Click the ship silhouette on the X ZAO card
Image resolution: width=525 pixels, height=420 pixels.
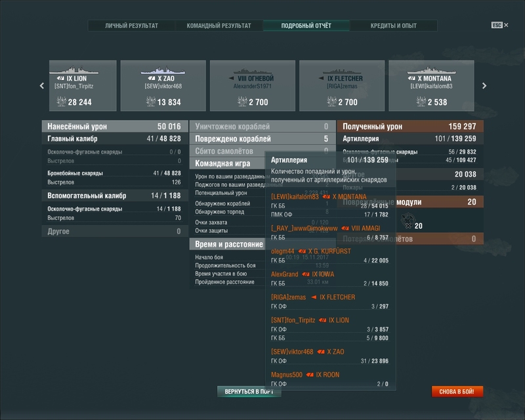coord(163,70)
